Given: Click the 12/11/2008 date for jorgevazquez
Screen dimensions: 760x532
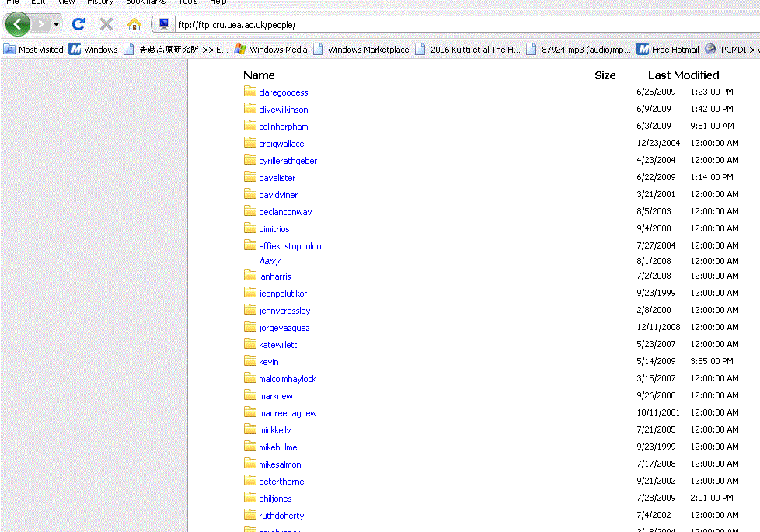Looking at the screenshot, I should [x=658, y=327].
